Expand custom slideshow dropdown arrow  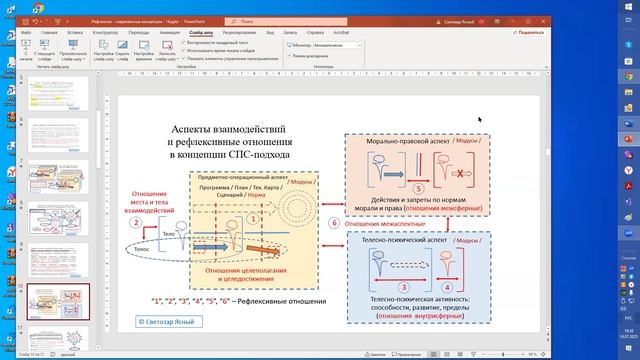pos(84,60)
